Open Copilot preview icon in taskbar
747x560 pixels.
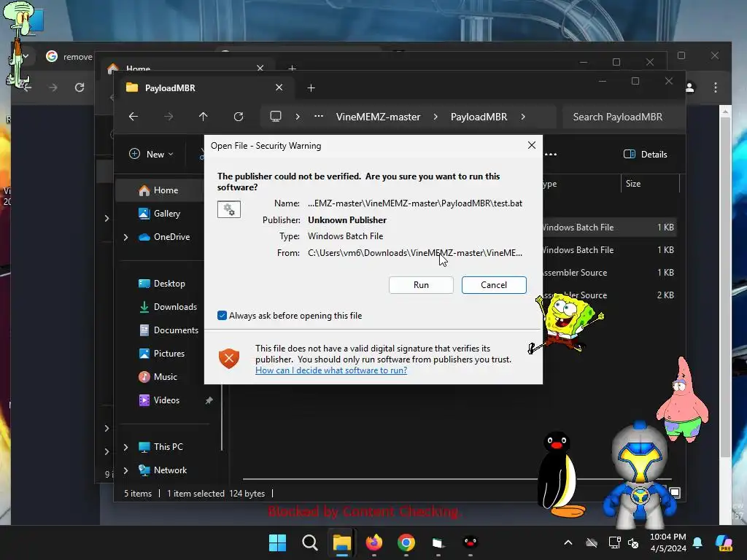pyautogui.click(x=724, y=542)
